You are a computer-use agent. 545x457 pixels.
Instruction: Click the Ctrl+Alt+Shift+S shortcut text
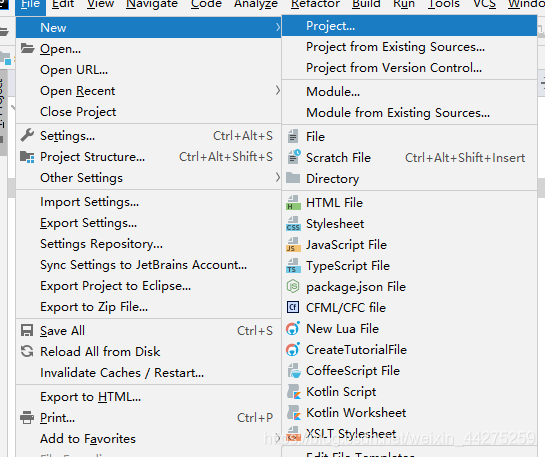click(x=226, y=157)
